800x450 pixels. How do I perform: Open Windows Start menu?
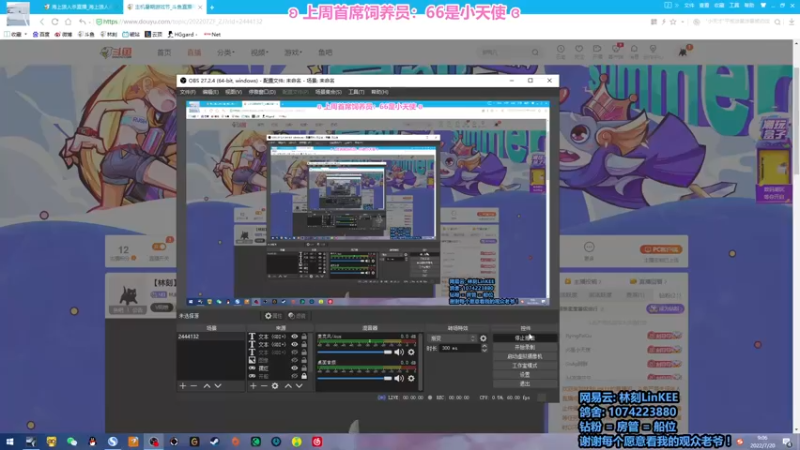10,442
